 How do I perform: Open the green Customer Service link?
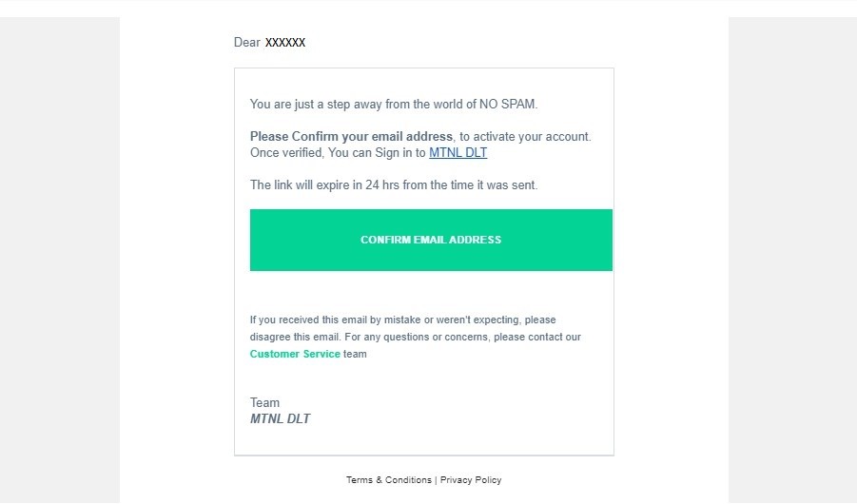[295, 354]
